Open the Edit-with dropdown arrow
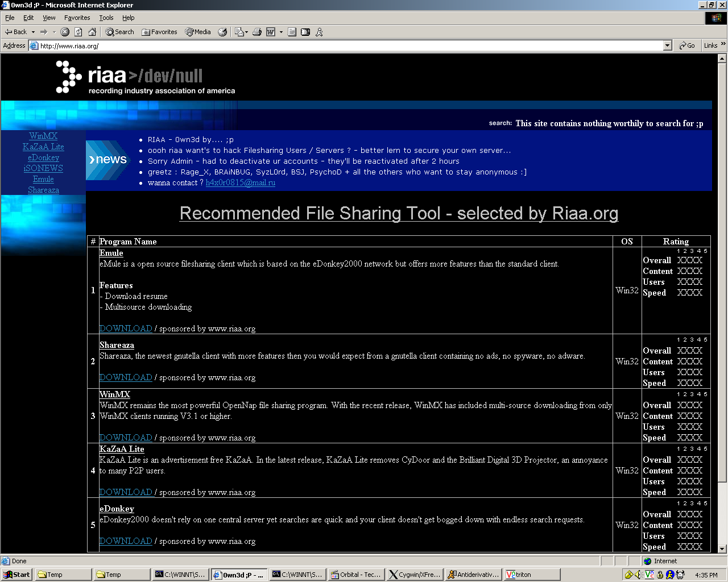The height and width of the screenshot is (582, 728). click(x=281, y=32)
